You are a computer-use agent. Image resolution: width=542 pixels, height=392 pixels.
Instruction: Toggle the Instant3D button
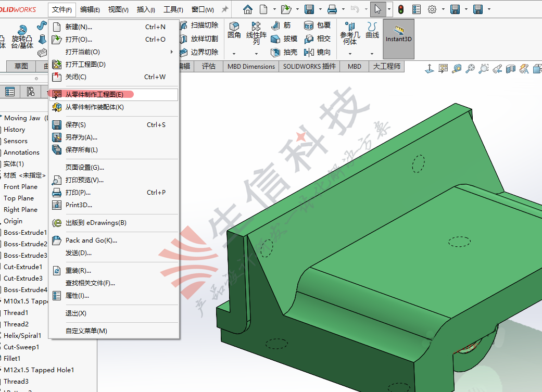(x=398, y=39)
